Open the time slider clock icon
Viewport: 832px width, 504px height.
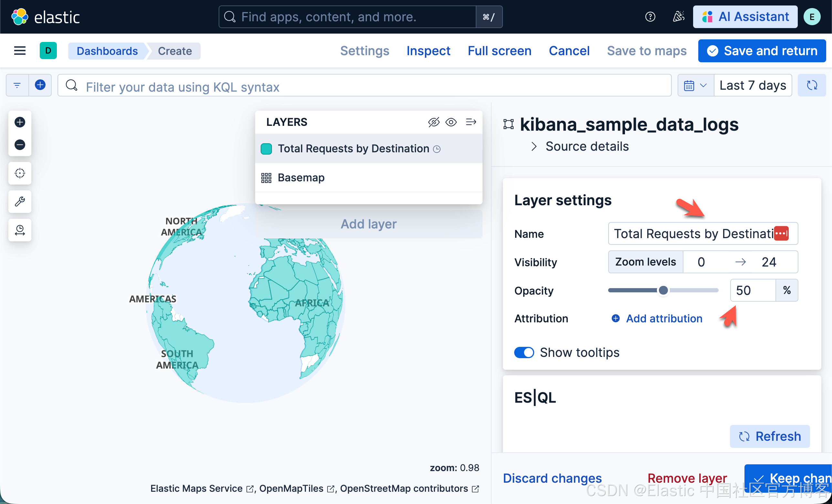(20, 230)
